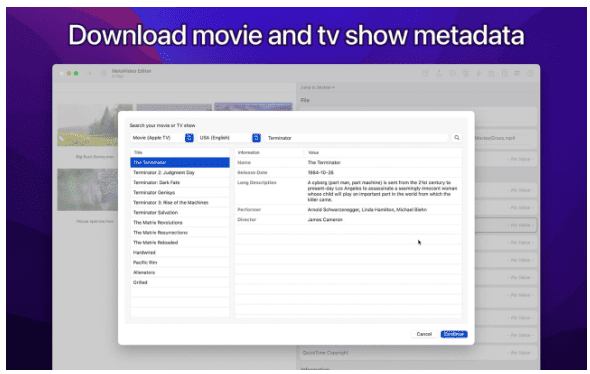Click the Grass.mp4 file path field

pos(505,138)
